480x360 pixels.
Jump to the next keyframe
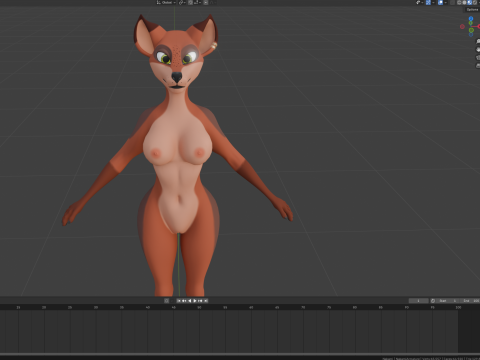point(200,301)
